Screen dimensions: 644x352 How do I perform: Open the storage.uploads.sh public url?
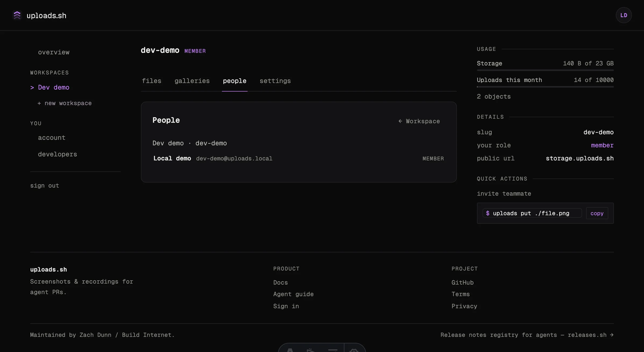(x=580, y=158)
